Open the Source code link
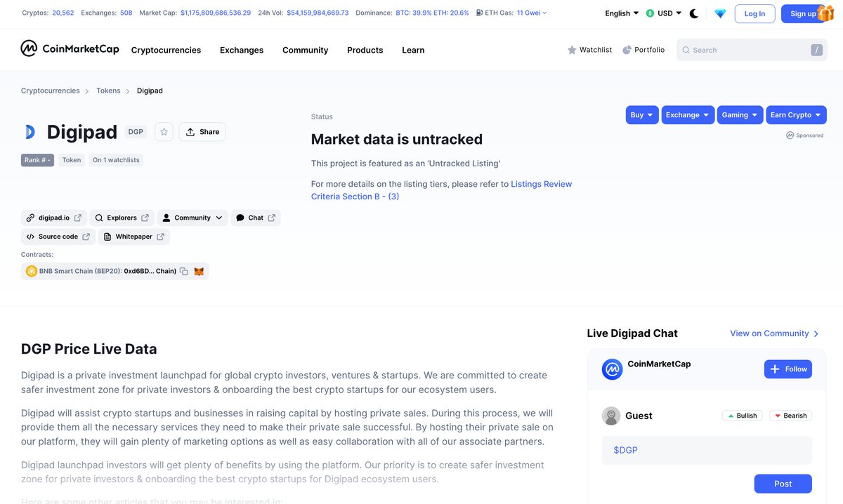The height and width of the screenshot is (504, 843). pyautogui.click(x=57, y=237)
